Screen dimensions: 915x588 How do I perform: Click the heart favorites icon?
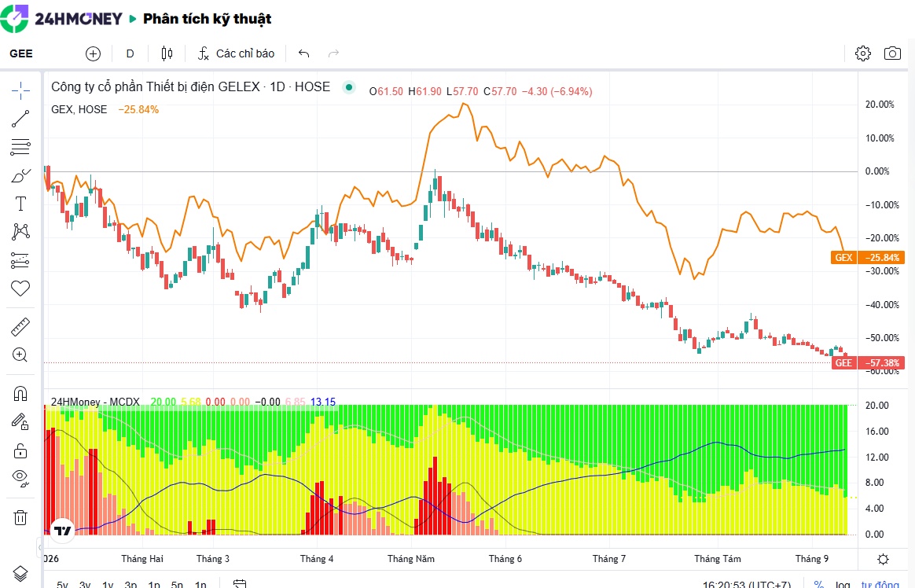tap(20, 288)
